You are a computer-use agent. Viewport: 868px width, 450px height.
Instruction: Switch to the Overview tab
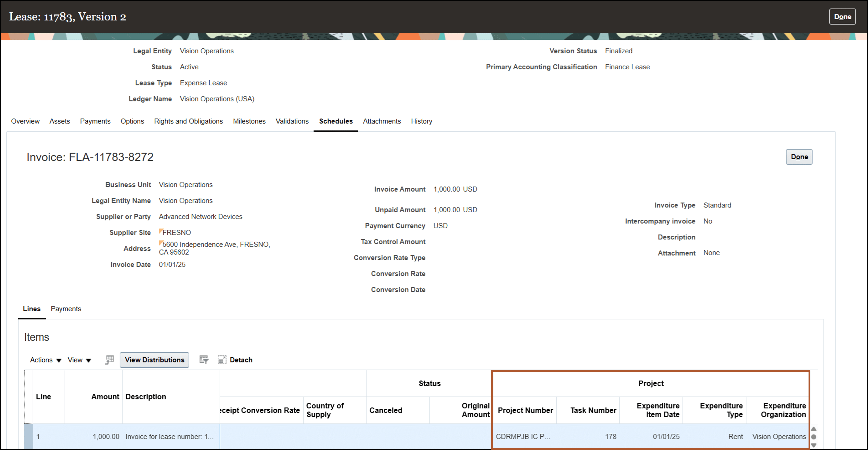[x=25, y=121]
